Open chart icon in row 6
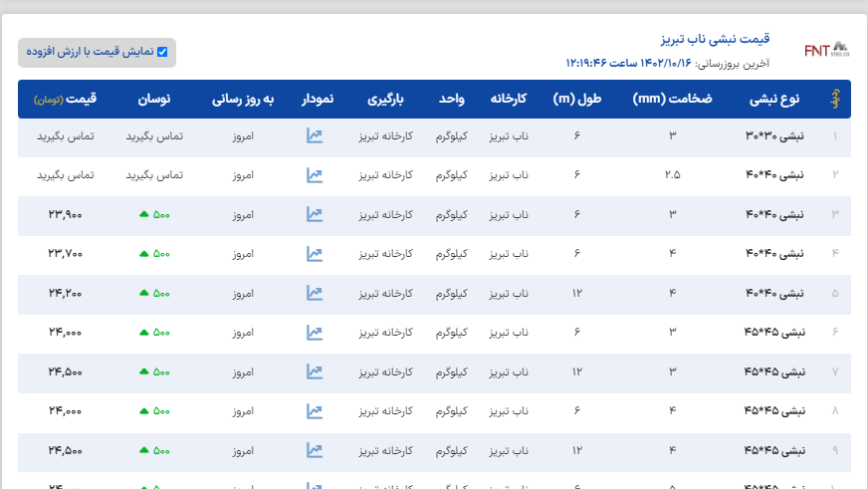868x489 pixels. pos(315,332)
